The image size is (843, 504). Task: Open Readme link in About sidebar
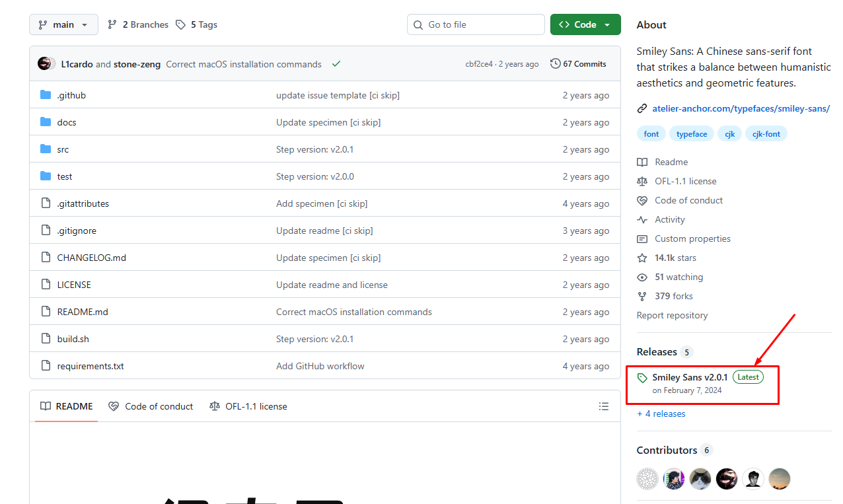click(x=663, y=162)
